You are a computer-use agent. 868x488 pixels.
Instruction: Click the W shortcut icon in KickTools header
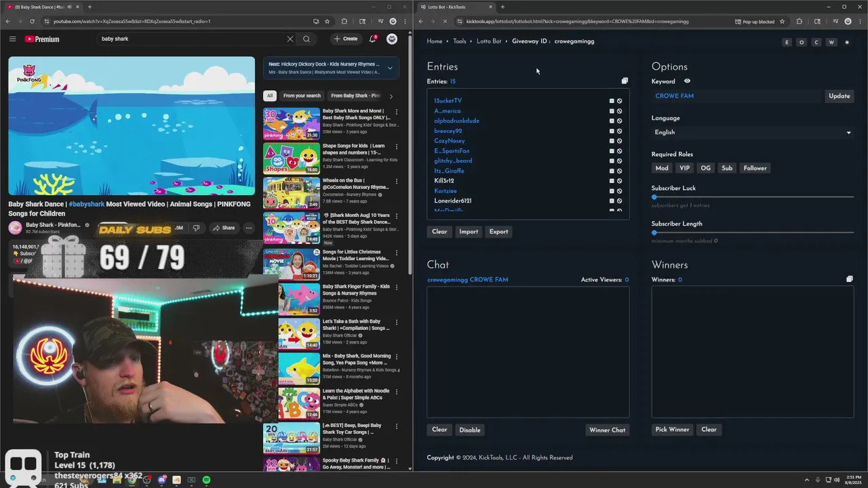[831, 42]
